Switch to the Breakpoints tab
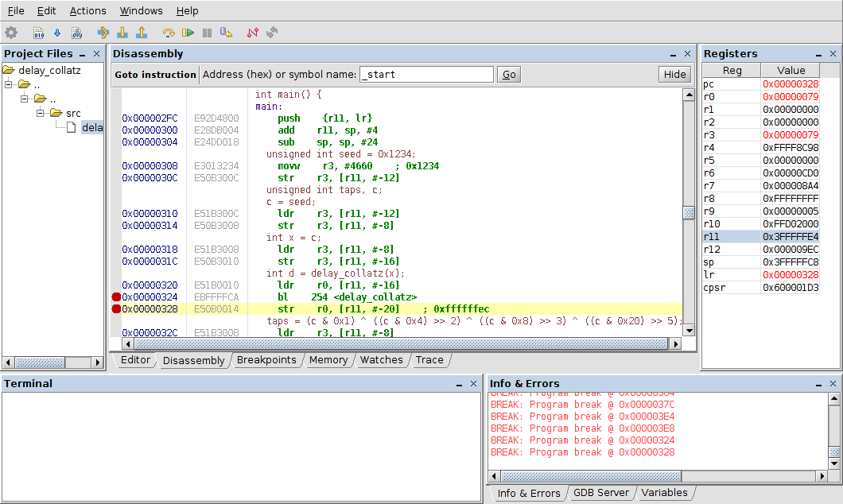Viewport: 843px width, 504px height. tap(266, 360)
